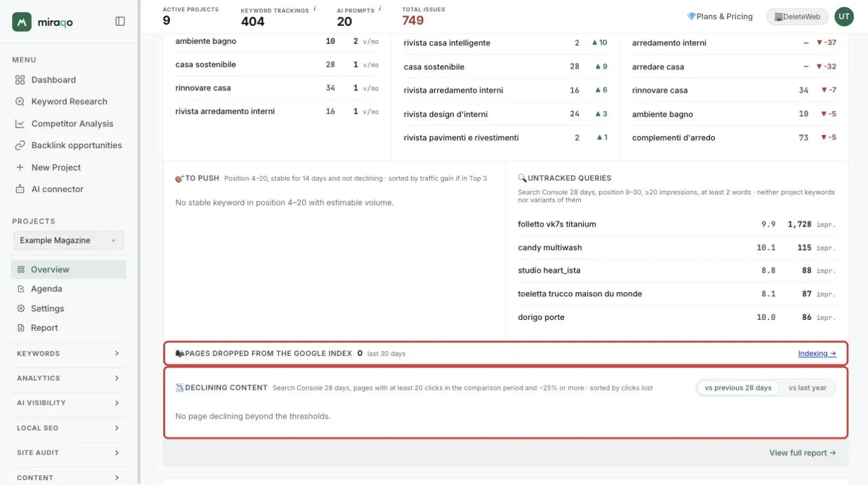This screenshot has height=485, width=868.
Task: Open the Example Magazine project dropdown
Action: [x=68, y=240]
